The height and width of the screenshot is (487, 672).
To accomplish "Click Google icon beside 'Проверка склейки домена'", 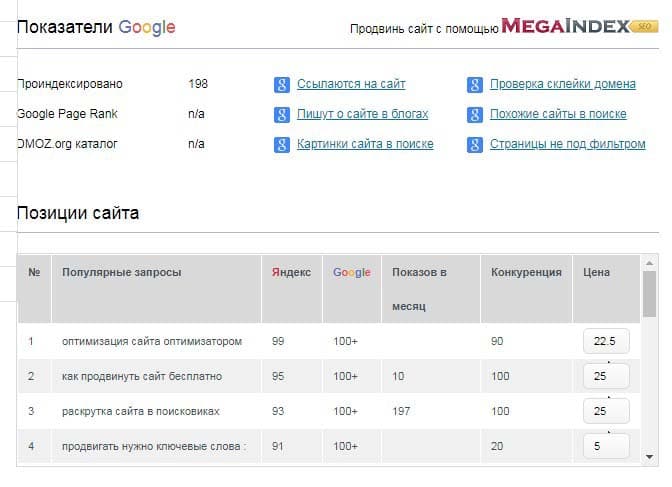I will click(474, 85).
